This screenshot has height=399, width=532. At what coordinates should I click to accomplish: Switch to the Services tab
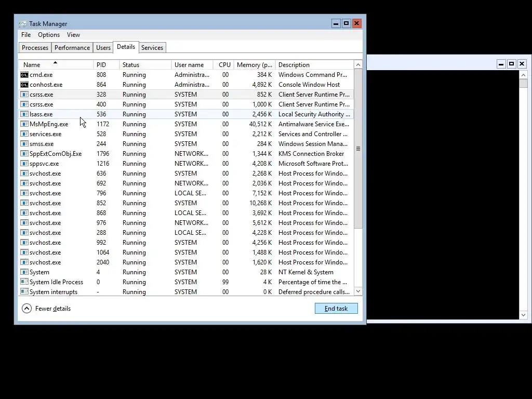[x=152, y=47]
